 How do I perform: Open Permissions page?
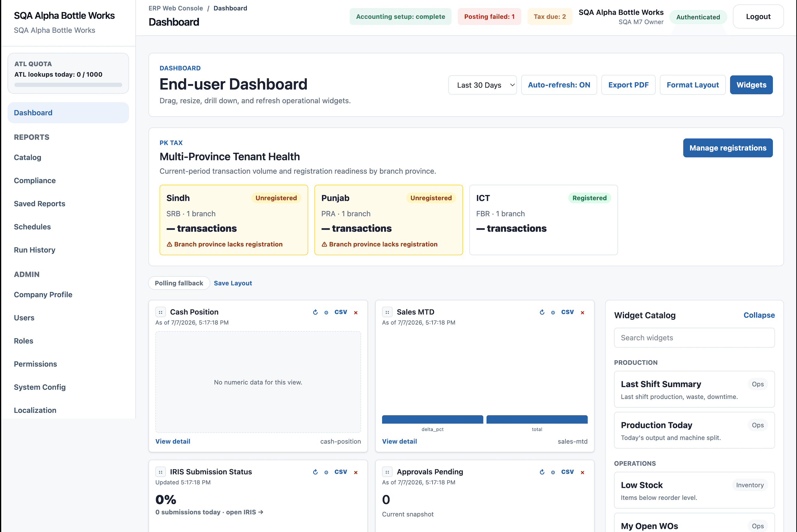[x=35, y=364]
